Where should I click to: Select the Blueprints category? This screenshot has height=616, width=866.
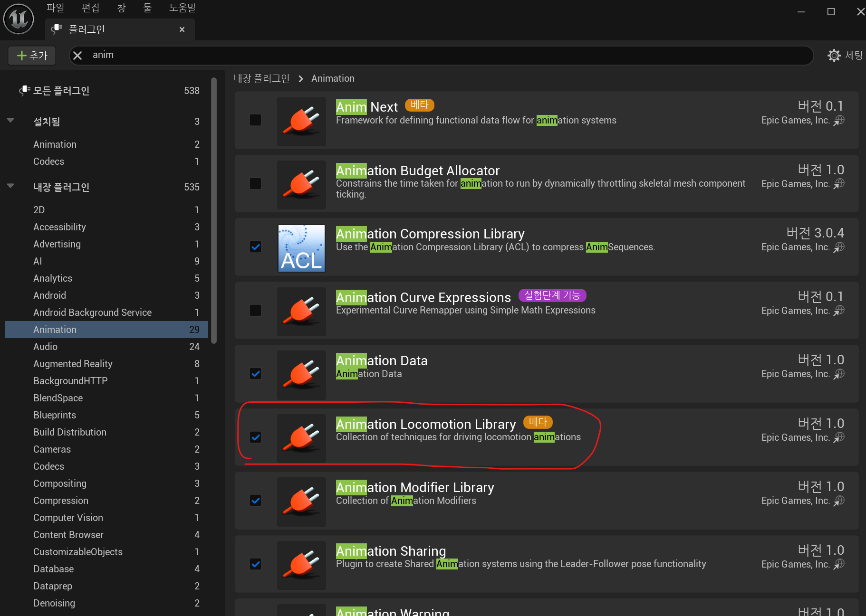click(x=106, y=415)
